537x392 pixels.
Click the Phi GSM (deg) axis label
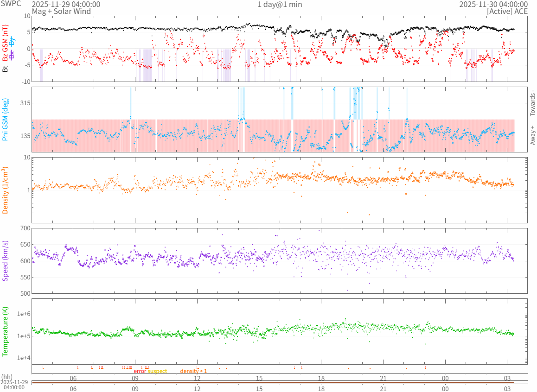click(x=5, y=120)
